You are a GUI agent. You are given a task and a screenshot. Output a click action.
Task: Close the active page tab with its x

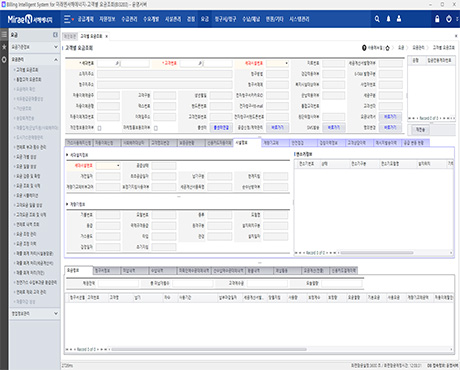click(x=106, y=36)
